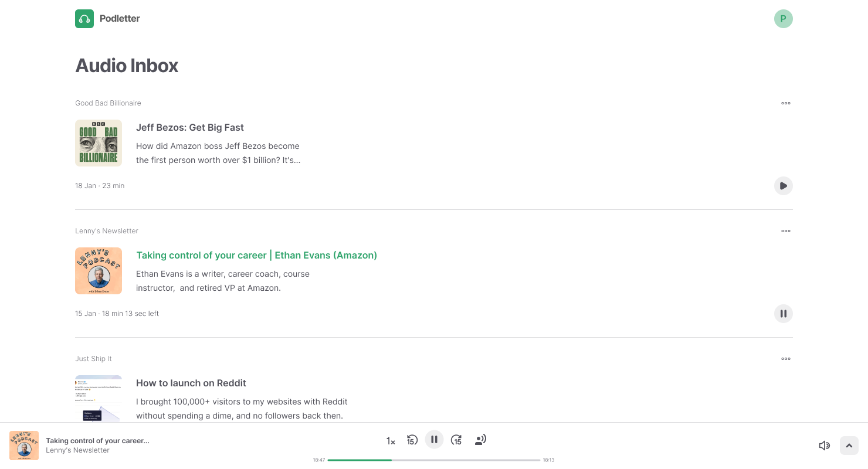Image resolution: width=868 pixels, height=469 pixels.
Task: Click Lenny's Podcast artwork in the player bar
Action: click(x=24, y=446)
